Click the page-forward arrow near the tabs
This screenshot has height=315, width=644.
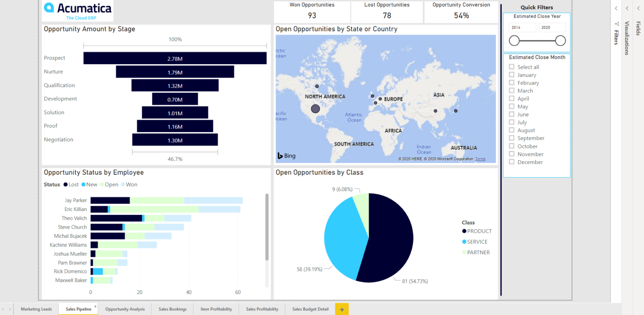pyautogui.click(x=9, y=309)
